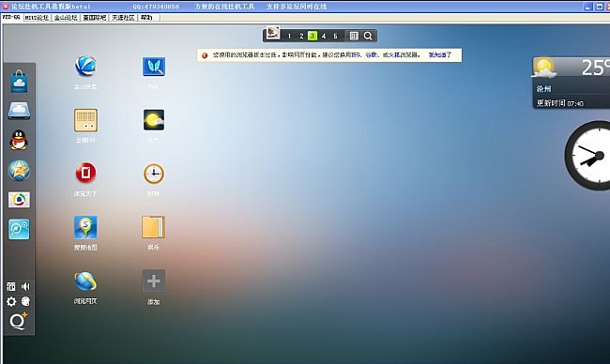Click the 更新时间 07:40 text
This screenshot has width=610, height=364.
560,103
